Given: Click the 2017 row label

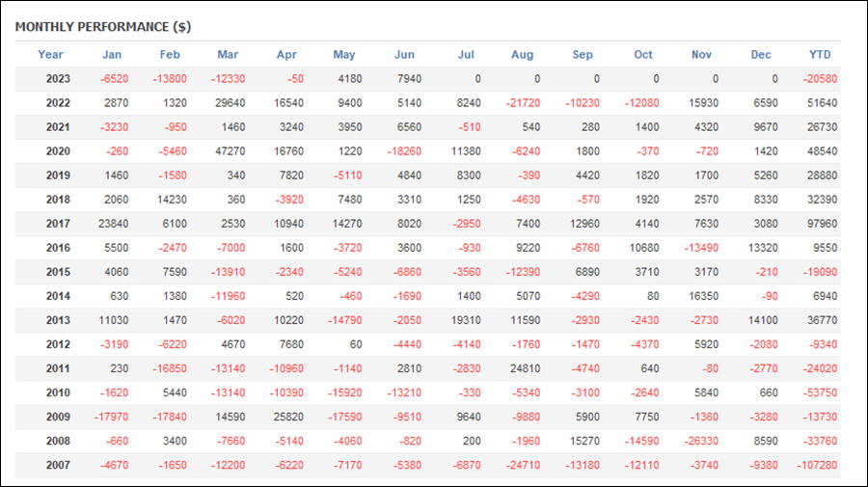Looking at the screenshot, I should coord(58,224).
